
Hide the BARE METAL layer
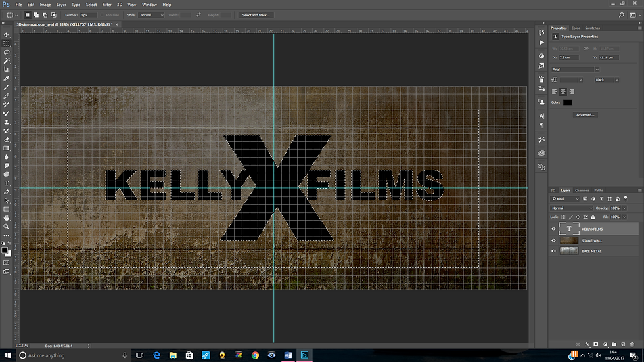click(x=553, y=251)
